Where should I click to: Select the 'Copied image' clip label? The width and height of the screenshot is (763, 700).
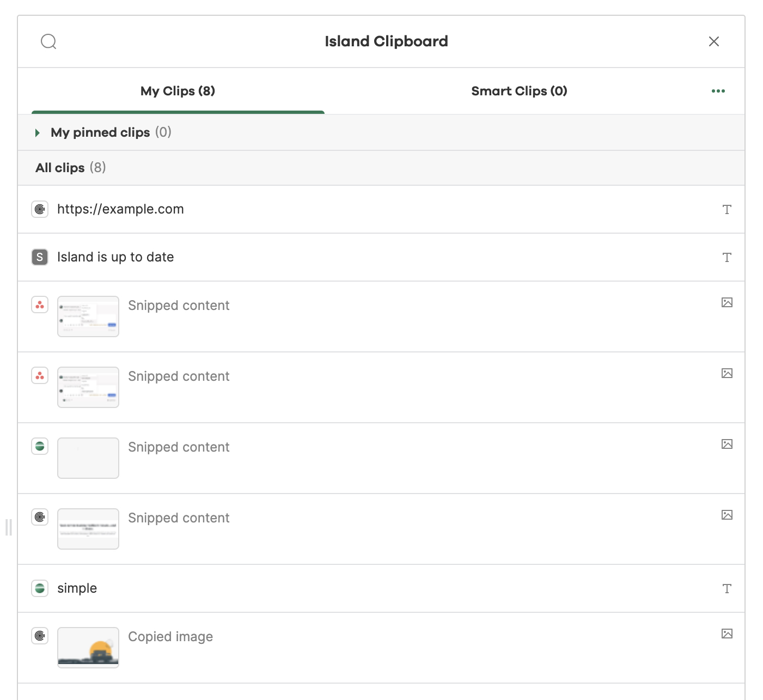[x=170, y=637]
